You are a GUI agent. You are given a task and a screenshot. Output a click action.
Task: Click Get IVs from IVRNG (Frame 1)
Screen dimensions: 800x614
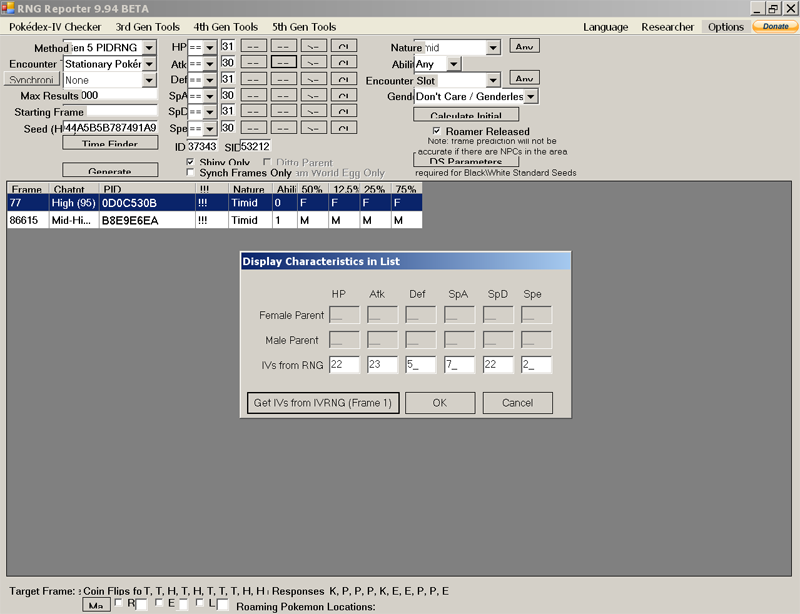[323, 403]
